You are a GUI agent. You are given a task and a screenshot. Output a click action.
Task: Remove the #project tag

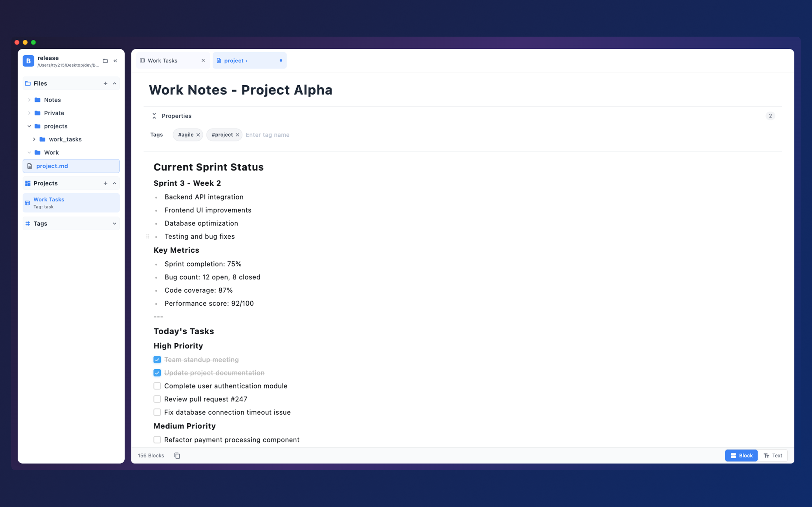tap(238, 135)
